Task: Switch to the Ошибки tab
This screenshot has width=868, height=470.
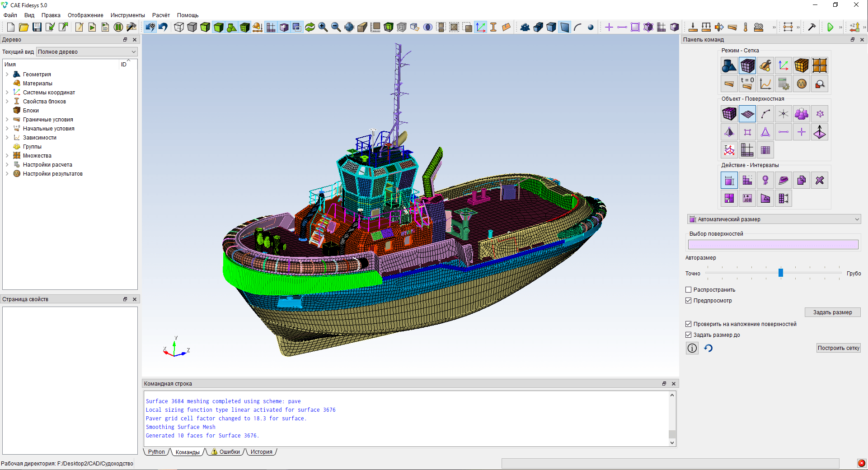Action: (225, 452)
